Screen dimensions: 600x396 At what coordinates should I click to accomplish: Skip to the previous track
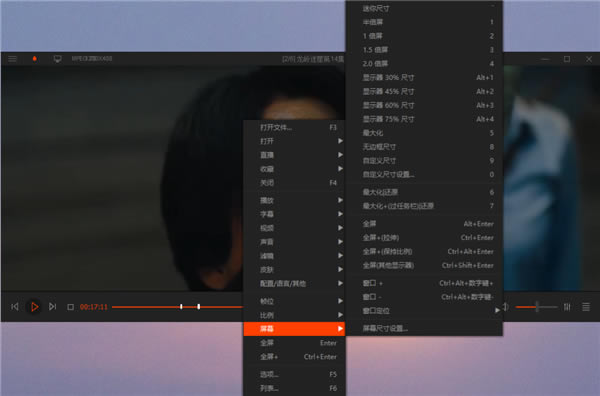pos(15,307)
